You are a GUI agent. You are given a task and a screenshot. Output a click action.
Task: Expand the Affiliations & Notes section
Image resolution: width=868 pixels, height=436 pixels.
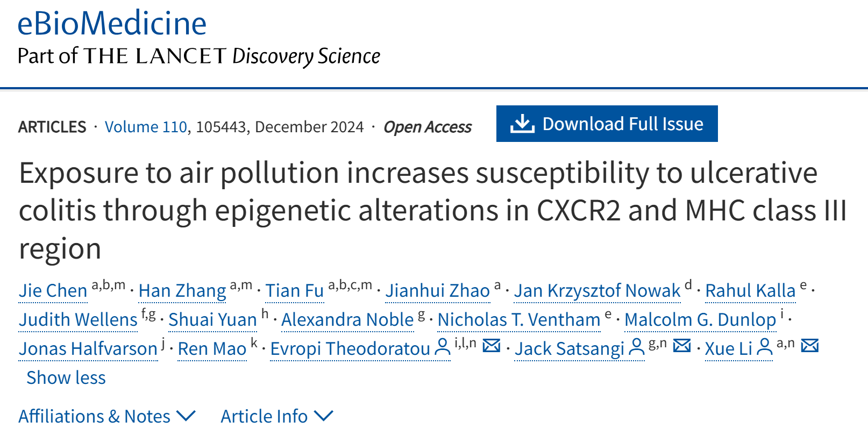tap(106, 416)
